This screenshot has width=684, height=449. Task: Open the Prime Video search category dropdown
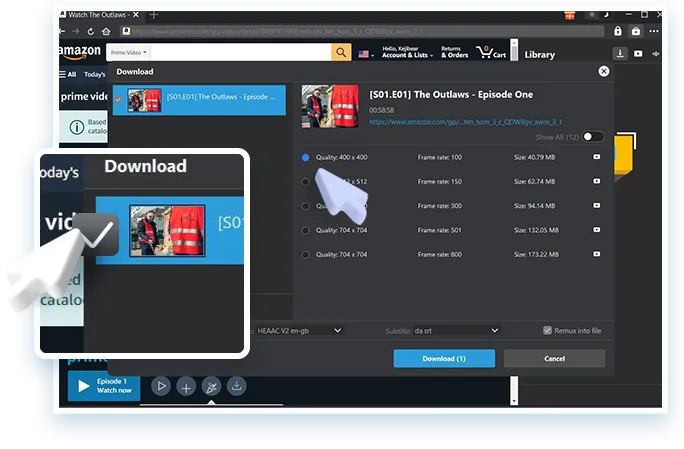129,52
